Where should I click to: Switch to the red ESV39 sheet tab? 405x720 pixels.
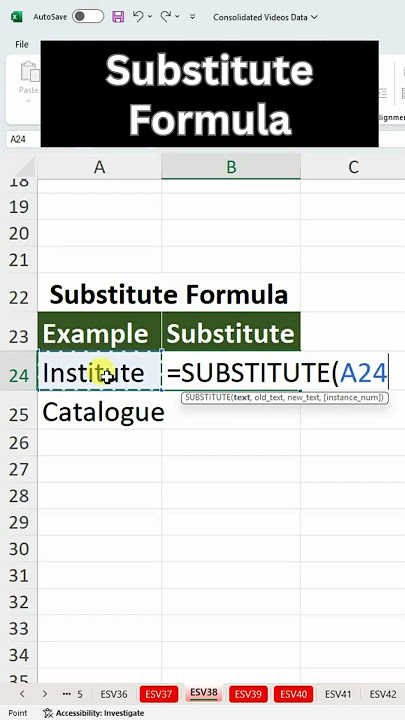tap(248, 694)
